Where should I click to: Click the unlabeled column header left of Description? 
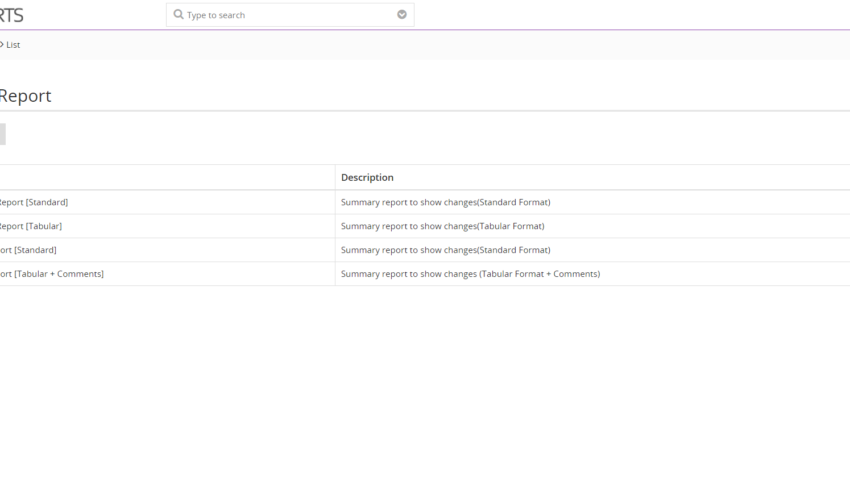click(x=168, y=177)
